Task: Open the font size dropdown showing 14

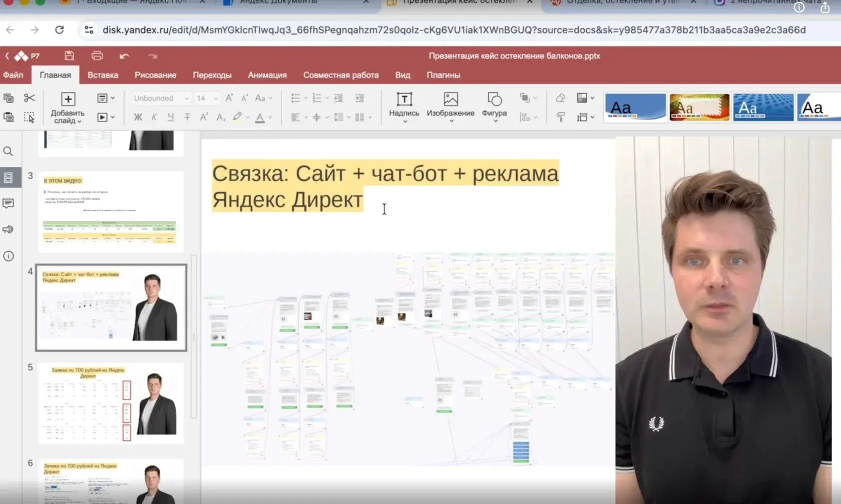Action: click(216, 99)
